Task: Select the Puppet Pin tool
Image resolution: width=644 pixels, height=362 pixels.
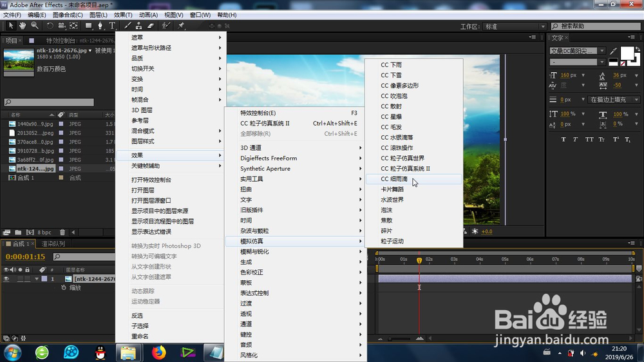Action: point(181,26)
